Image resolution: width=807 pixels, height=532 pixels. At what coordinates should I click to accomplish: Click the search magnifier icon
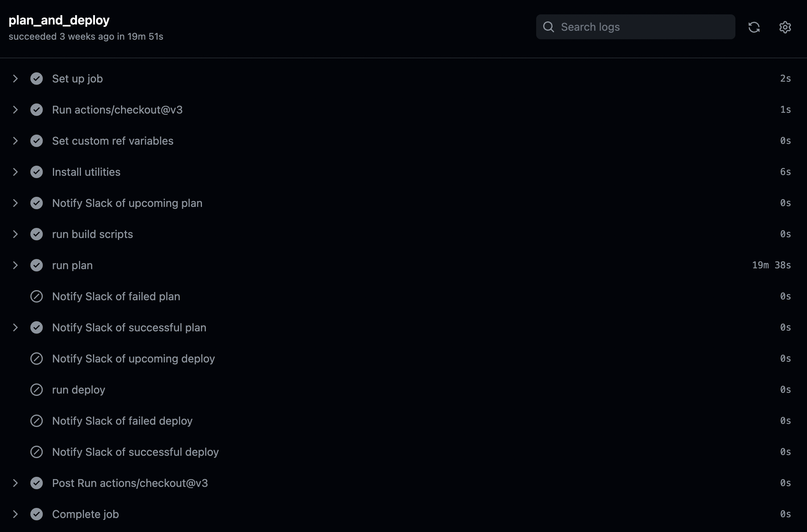tap(549, 27)
